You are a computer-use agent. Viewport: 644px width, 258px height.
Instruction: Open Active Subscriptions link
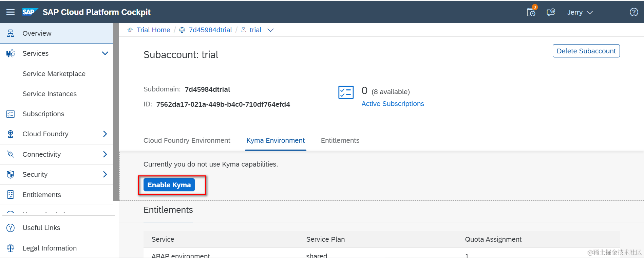coord(393,104)
